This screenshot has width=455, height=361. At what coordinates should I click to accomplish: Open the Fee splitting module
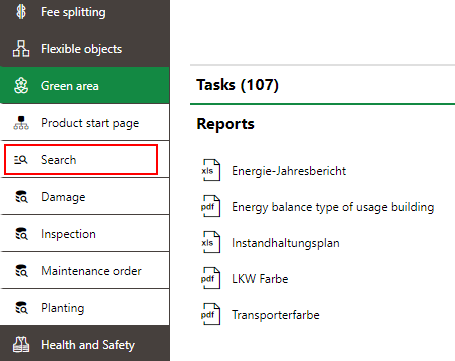(85, 12)
